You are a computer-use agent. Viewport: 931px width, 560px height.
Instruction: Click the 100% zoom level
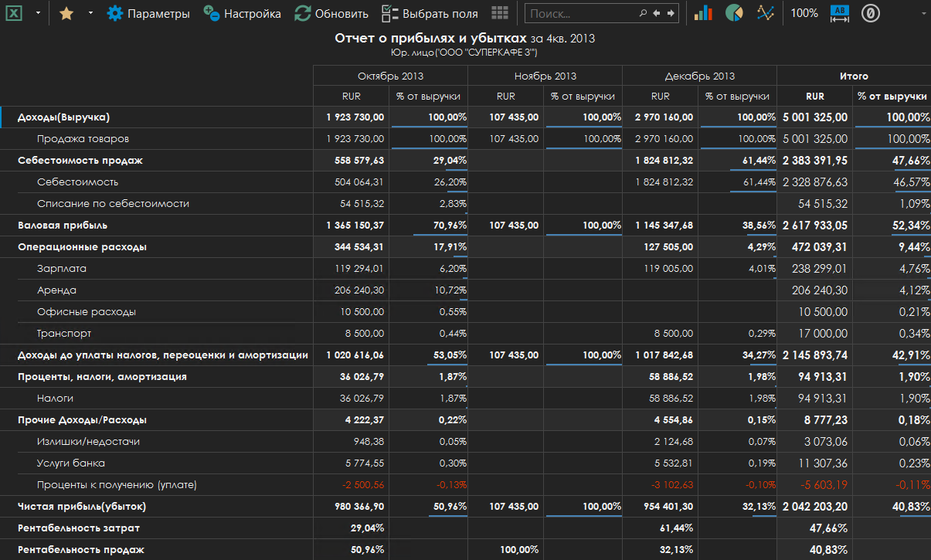point(804,13)
